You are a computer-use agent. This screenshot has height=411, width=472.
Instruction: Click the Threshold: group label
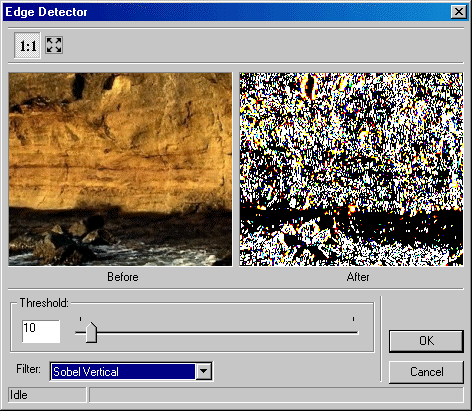(x=44, y=303)
